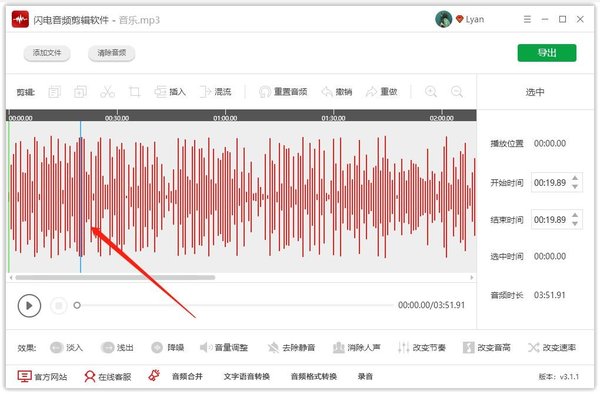Open 改变速率 speed change
Viewport: 600px width, 394px height.
pos(552,347)
